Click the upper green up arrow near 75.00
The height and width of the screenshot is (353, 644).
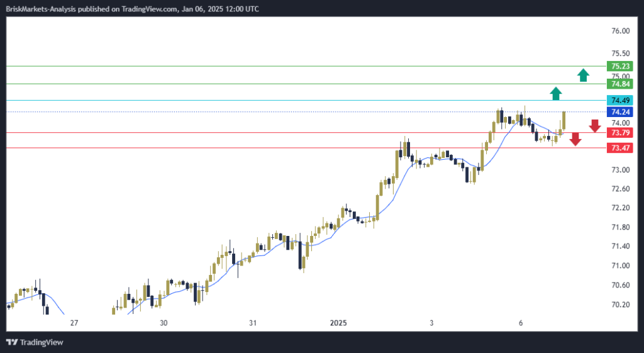click(x=583, y=76)
